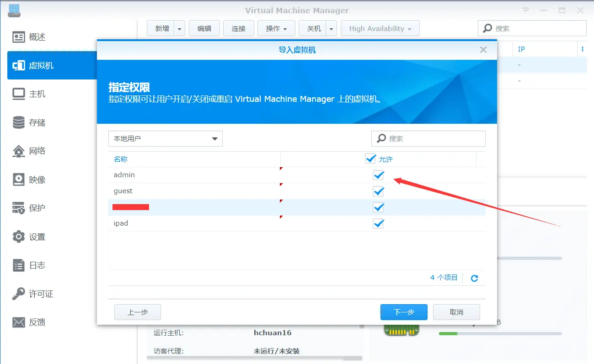Click the 取消 cancel button
The width and height of the screenshot is (594, 364).
(456, 312)
